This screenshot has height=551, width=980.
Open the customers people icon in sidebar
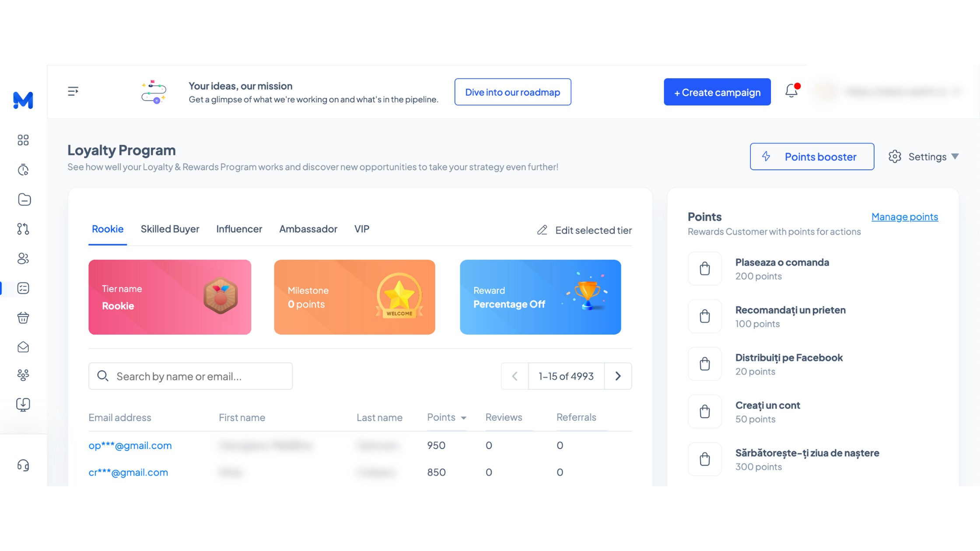[x=23, y=258]
